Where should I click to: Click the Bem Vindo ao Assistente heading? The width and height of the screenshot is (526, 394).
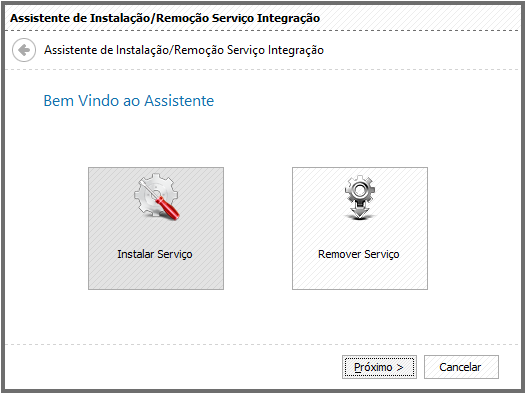129,101
